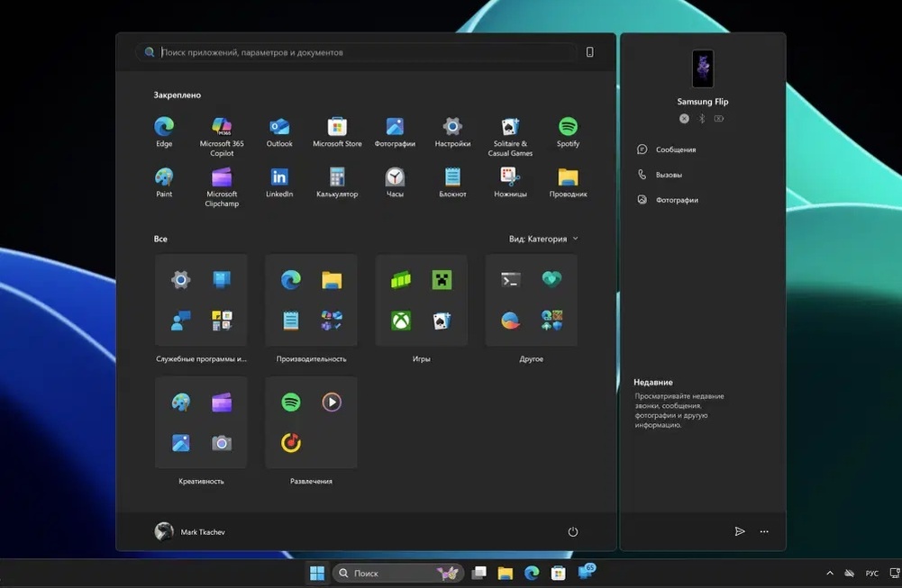
Task: Open Spotify in Развлечения category
Action: 290,402
